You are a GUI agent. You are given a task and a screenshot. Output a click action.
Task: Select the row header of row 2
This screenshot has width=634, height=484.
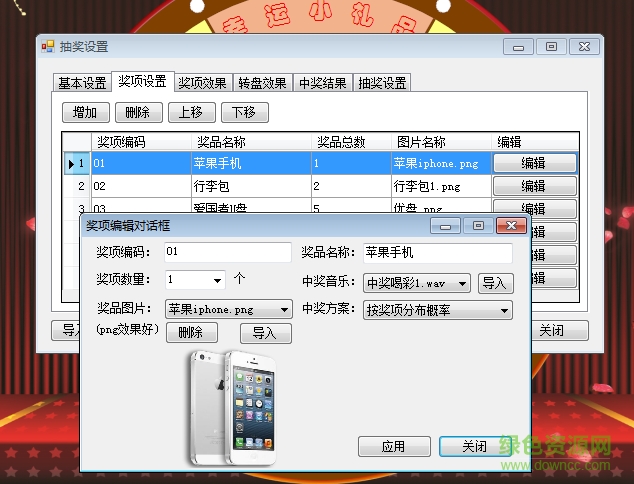click(x=77, y=186)
